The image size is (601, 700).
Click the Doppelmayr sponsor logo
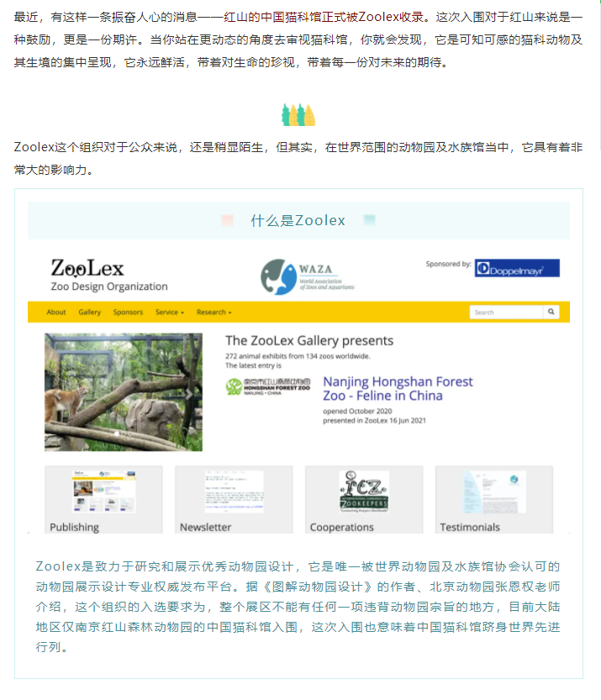(x=517, y=268)
